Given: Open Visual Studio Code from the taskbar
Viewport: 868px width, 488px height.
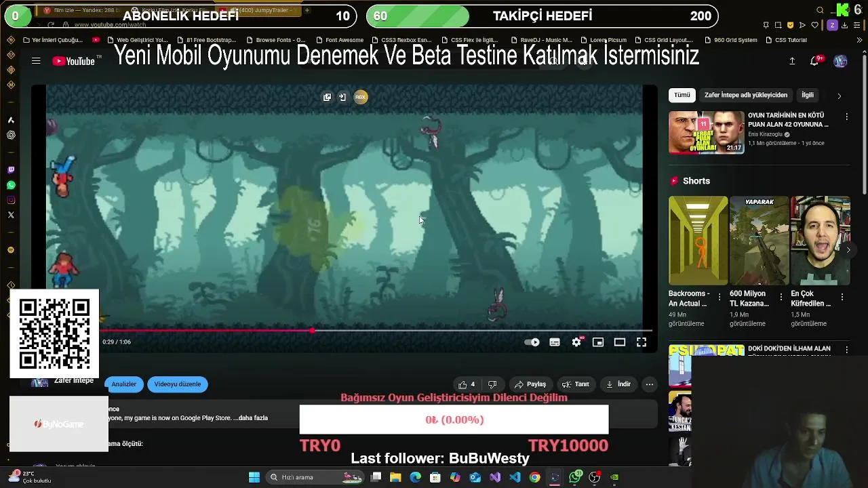Looking at the screenshot, I should (x=515, y=477).
